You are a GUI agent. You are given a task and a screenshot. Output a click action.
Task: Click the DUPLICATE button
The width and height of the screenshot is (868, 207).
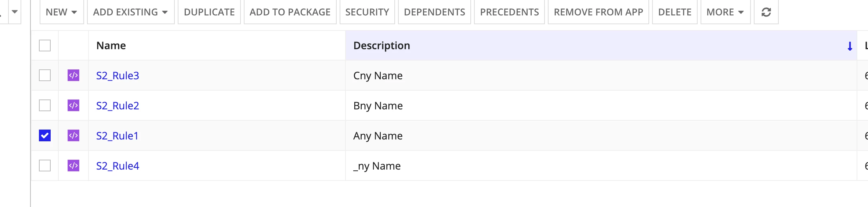(x=209, y=12)
